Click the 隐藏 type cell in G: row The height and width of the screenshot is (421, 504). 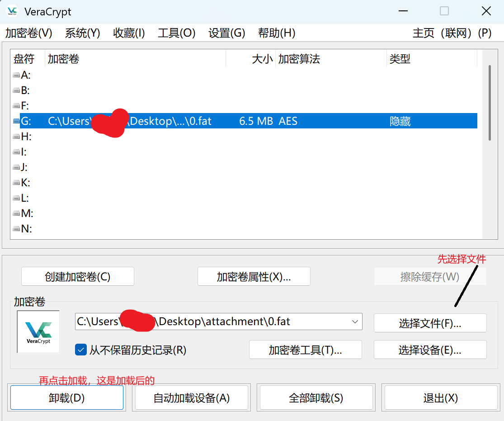[400, 121]
